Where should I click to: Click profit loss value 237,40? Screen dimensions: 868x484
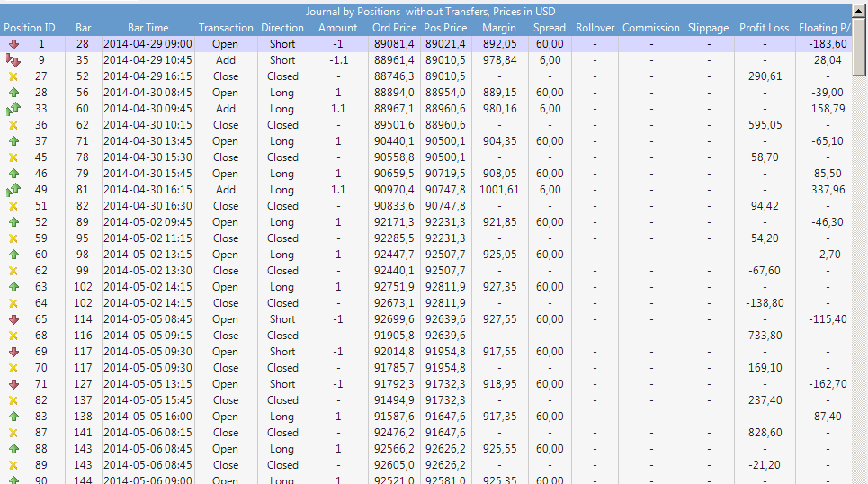[765, 400]
